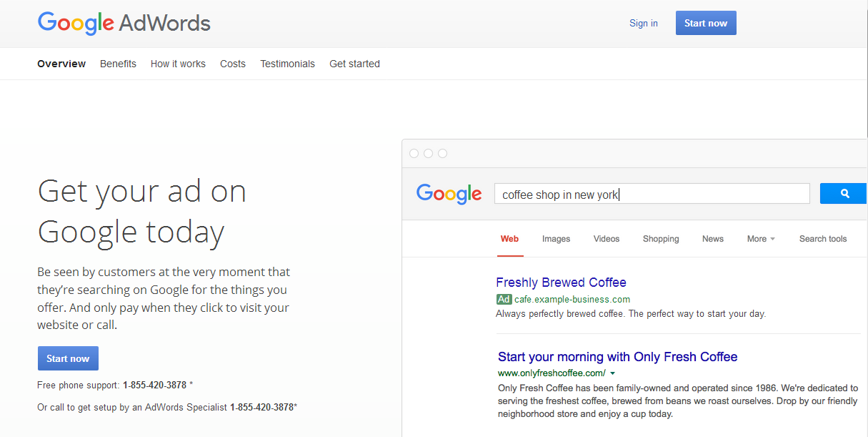Click the 'Be seen by customers' paragraph
The image size is (868, 437).
(164, 298)
